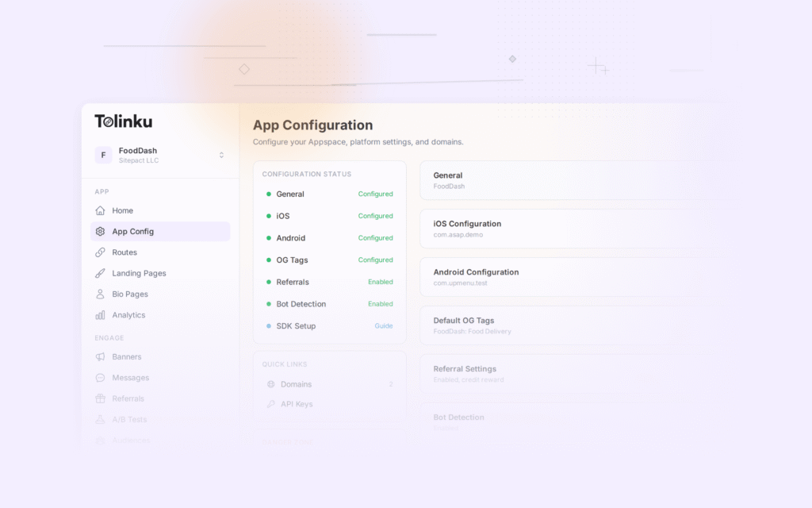Select the Home icon in sidebar
The image size is (812, 508).
[x=100, y=210]
